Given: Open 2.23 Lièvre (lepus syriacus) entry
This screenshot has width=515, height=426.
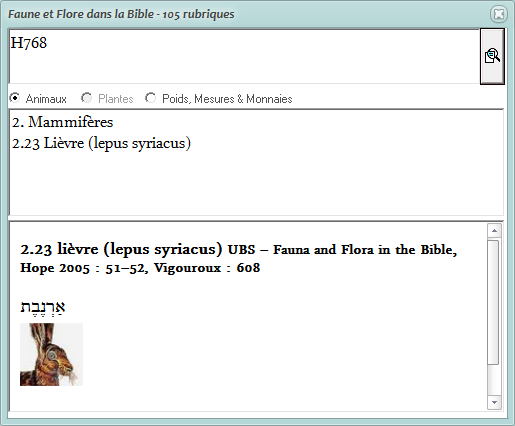Looking at the screenshot, I should click(101, 143).
